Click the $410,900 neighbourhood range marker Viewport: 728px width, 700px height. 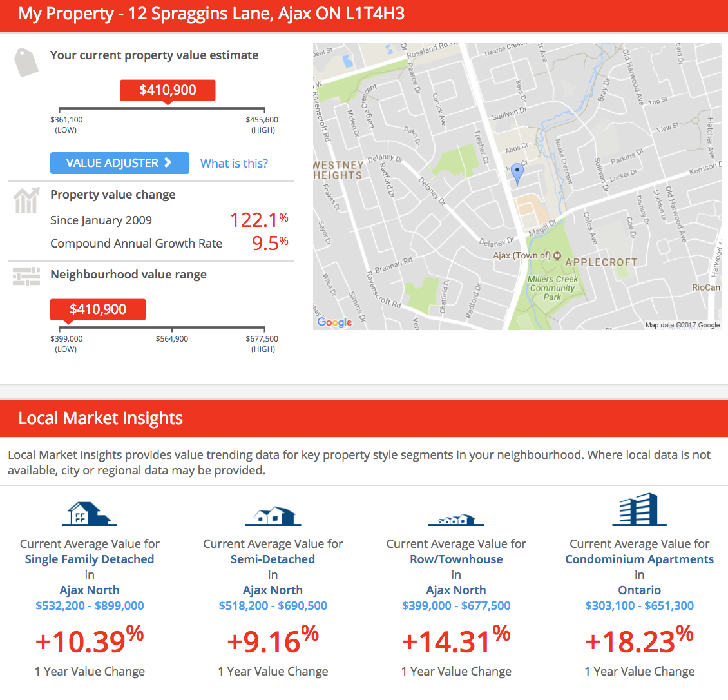[x=98, y=310]
